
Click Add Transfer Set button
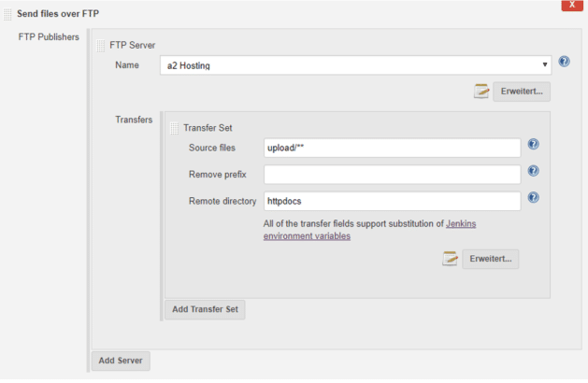point(205,309)
